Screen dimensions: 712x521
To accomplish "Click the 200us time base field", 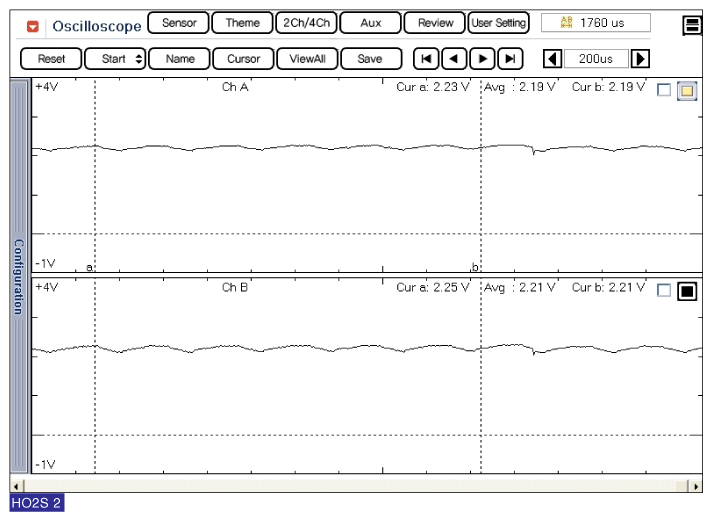I will pos(596,59).
